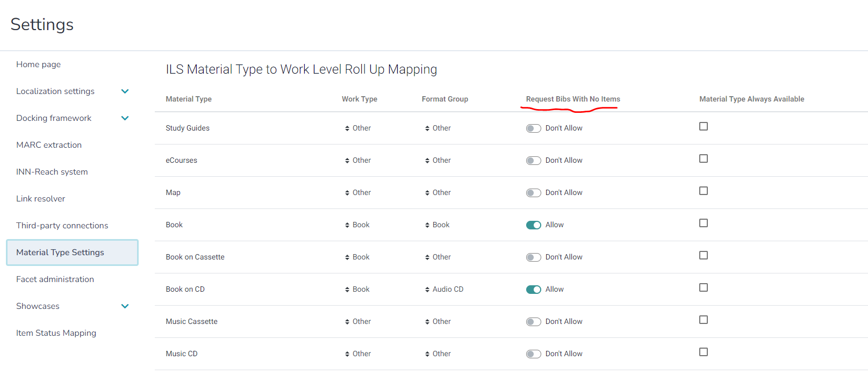
Task: Toggle Request Bibs switch for Study Guides
Action: pyautogui.click(x=533, y=128)
